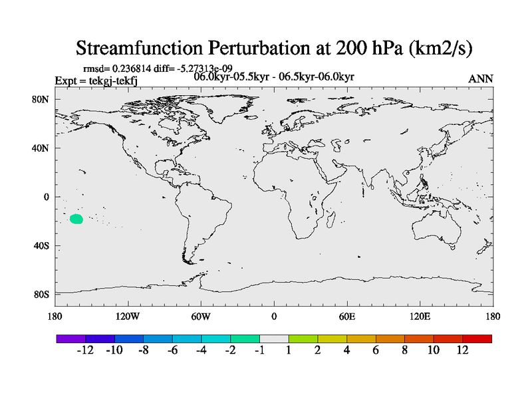Select the red swatch at colorbar's right end
This screenshot has width=532, height=399.
477,338
